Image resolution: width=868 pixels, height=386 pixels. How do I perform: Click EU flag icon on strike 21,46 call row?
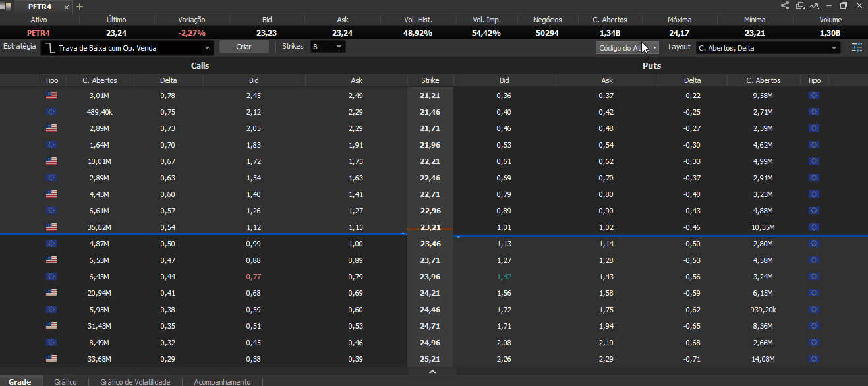pos(51,112)
